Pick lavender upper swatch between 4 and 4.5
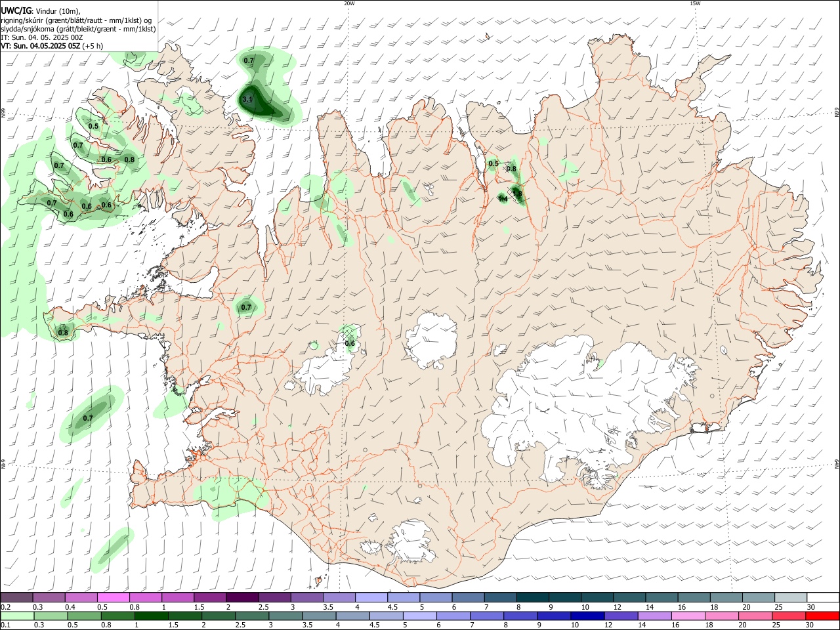This screenshot has width=840, height=630. [370, 597]
